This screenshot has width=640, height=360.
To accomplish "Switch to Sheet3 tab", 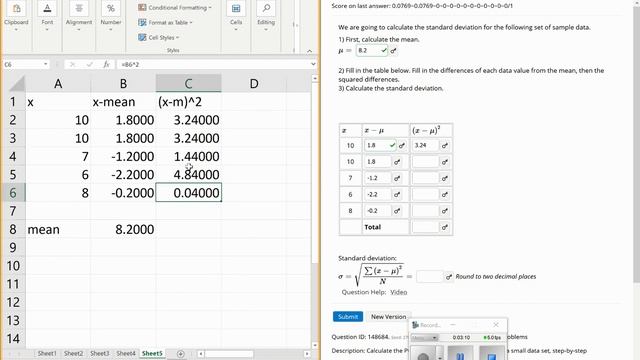I will 99,353.
